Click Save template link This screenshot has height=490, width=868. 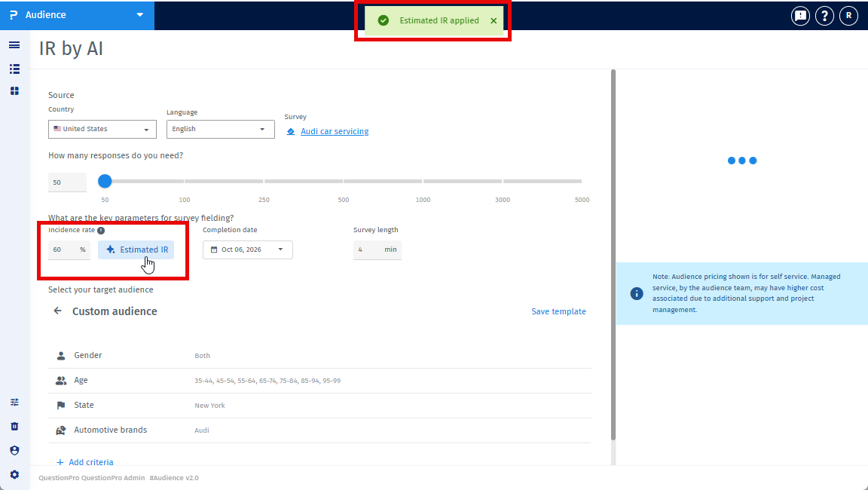(x=558, y=311)
